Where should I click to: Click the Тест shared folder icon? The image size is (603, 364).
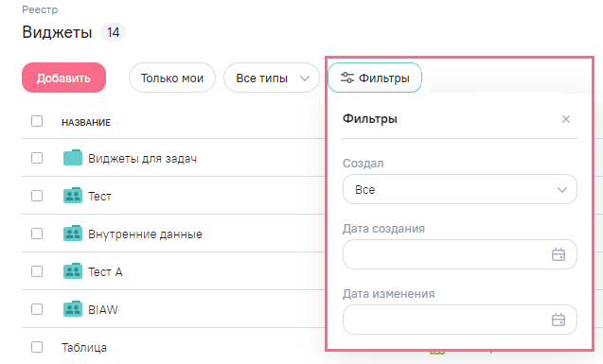(73, 196)
